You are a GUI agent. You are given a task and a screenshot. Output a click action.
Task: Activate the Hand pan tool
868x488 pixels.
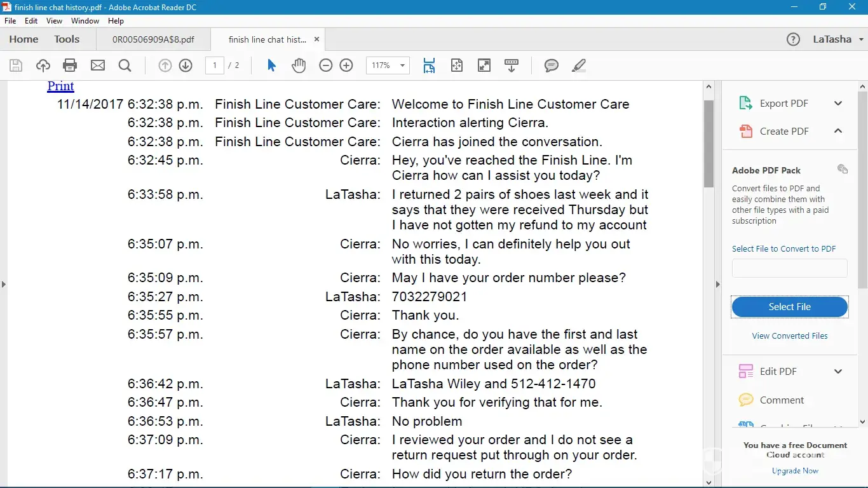pyautogui.click(x=299, y=65)
